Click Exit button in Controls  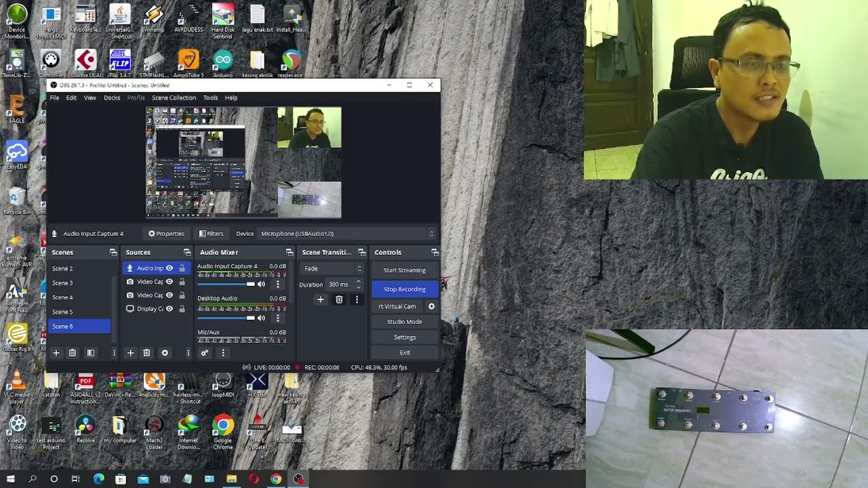pos(405,352)
